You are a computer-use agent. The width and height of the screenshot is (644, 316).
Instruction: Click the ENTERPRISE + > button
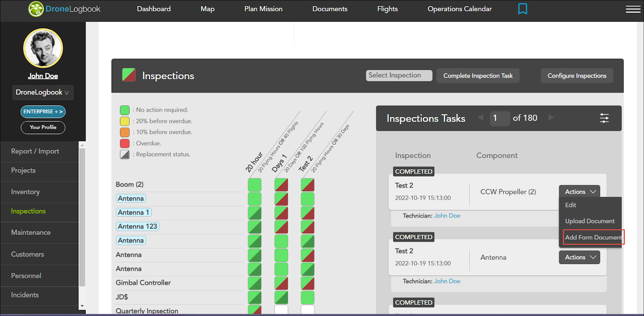(43, 111)
